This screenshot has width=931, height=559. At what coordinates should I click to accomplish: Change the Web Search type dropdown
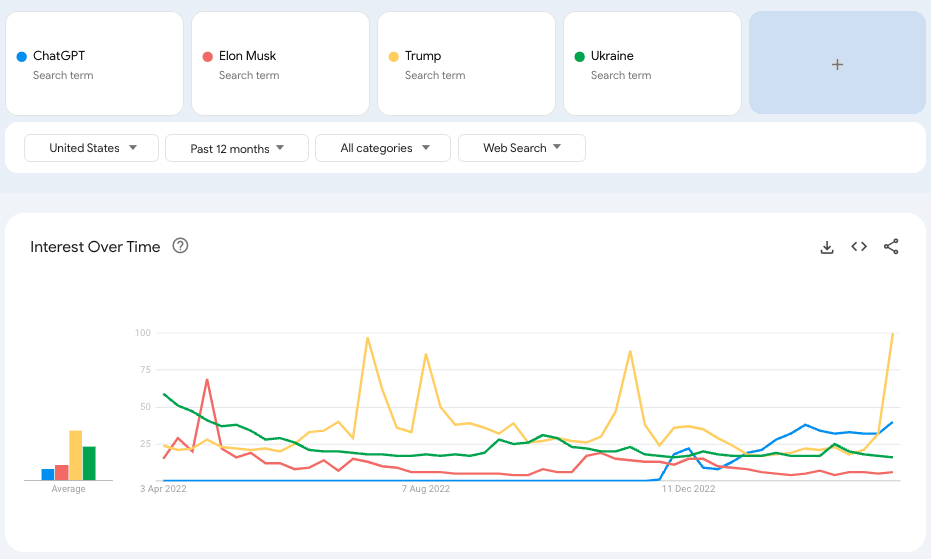pos(522,148)
